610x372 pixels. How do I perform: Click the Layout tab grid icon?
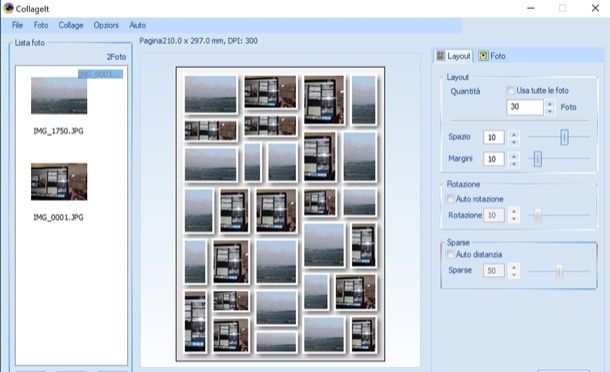[x=440, y=56]
